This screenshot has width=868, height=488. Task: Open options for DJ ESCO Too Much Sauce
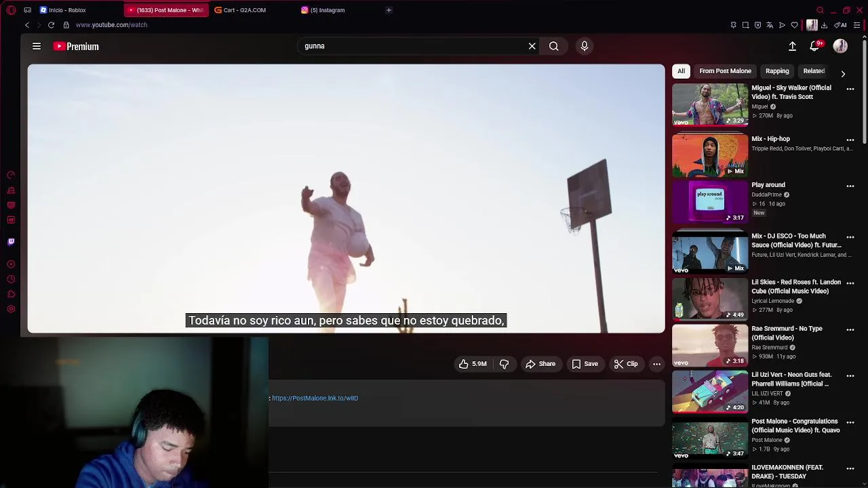[x=850, y=238]
